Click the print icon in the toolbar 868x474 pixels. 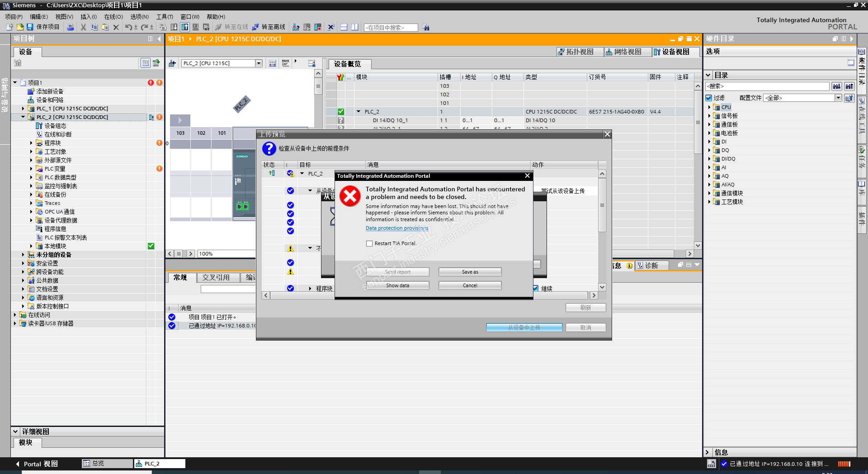tap(71, 27)
